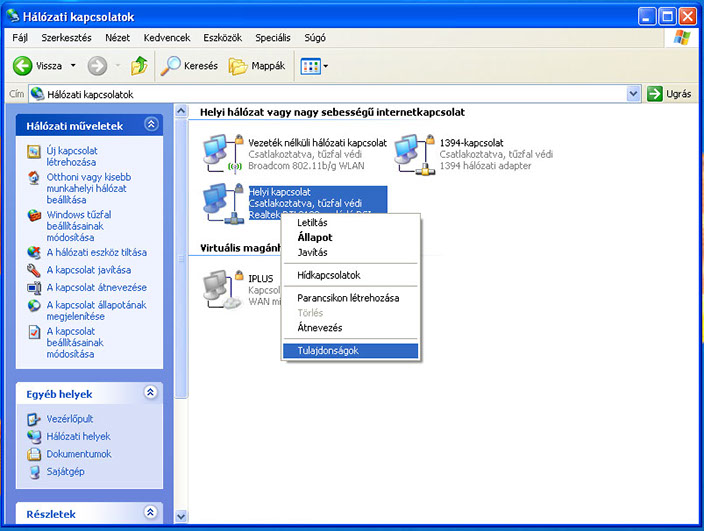Click the green Vissza back arrow icon

tap(22, 66)
